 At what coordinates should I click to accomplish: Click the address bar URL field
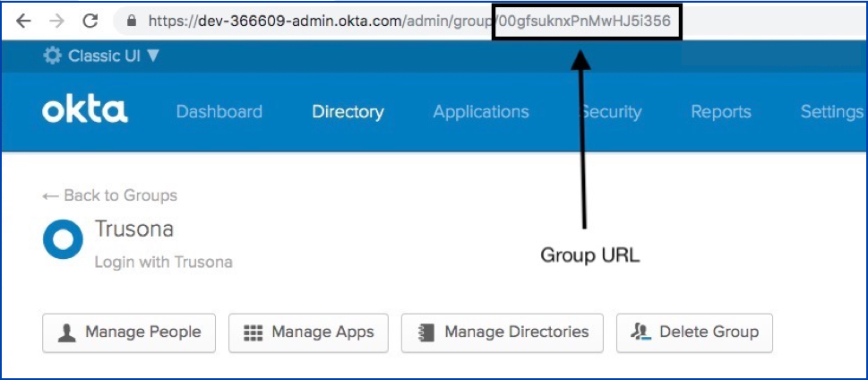tap(490, 21)
